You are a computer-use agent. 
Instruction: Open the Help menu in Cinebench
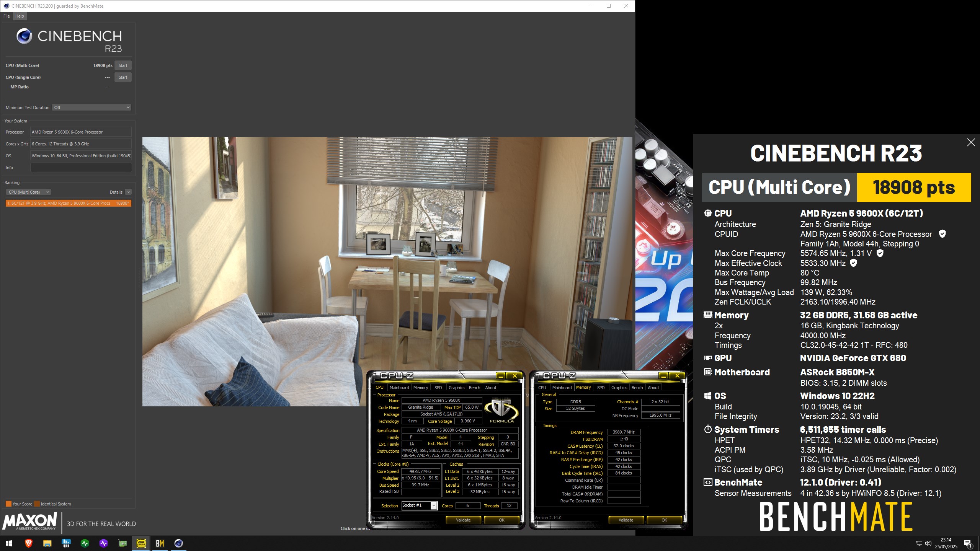(20, 16)
